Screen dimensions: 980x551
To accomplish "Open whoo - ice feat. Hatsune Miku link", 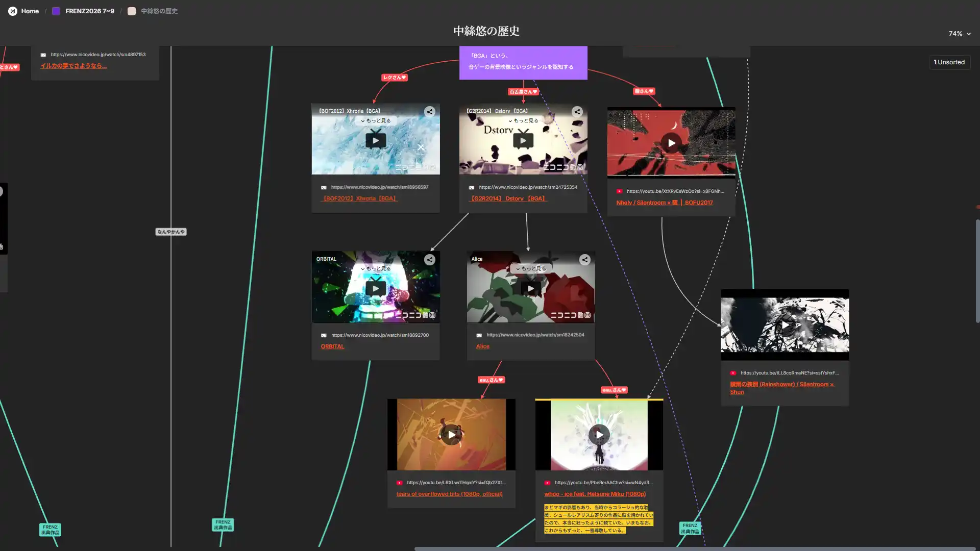I will click(x=595, y=494).
